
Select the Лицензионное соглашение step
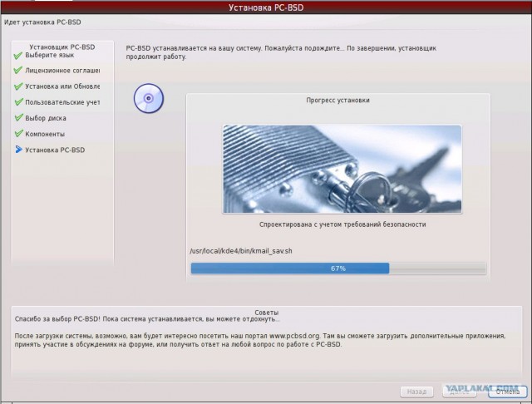click(x=62, y=71)
